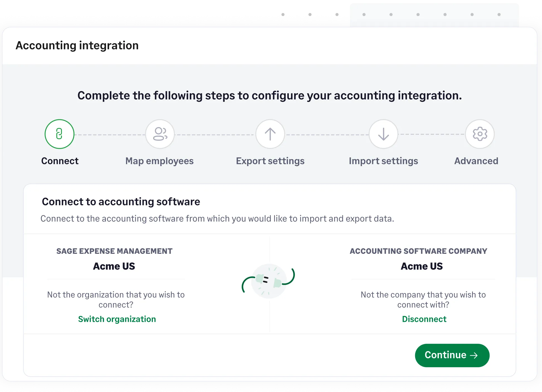Image resolution: width=542 pixels, height=392 pixels.
Task: Click the Map employees people icon
Action: tap(160, 134)
